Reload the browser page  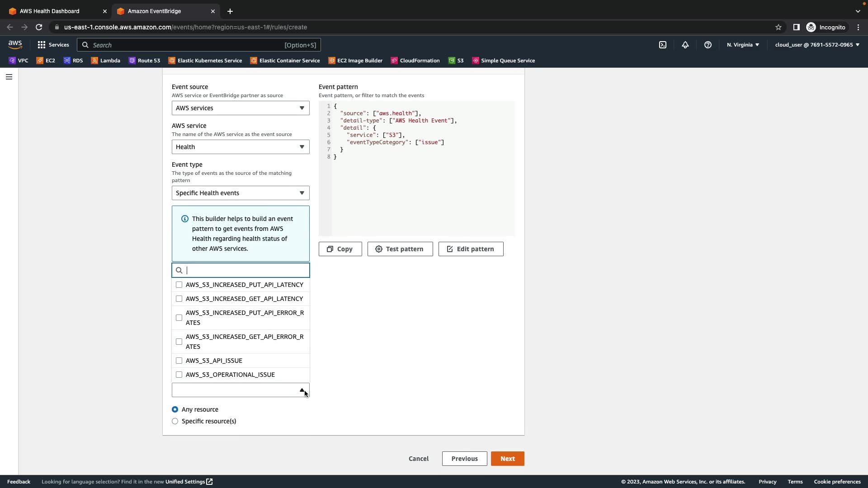[x=39, y=27]
